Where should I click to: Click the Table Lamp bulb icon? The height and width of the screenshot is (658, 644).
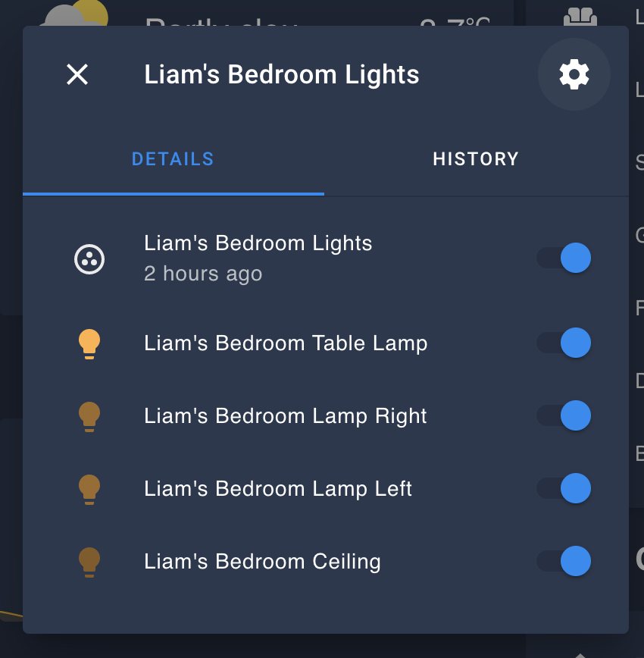89,343
